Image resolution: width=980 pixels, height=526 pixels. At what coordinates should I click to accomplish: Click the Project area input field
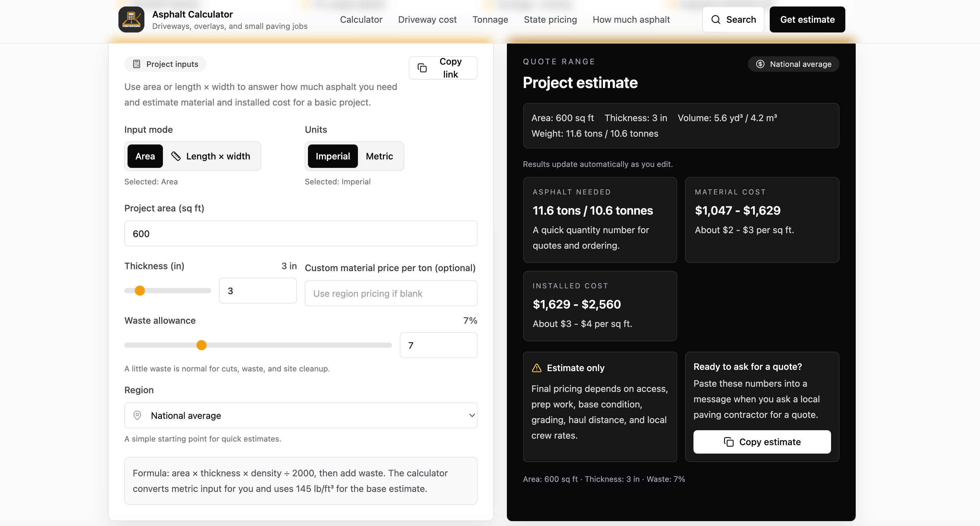[x=300, y=233]
